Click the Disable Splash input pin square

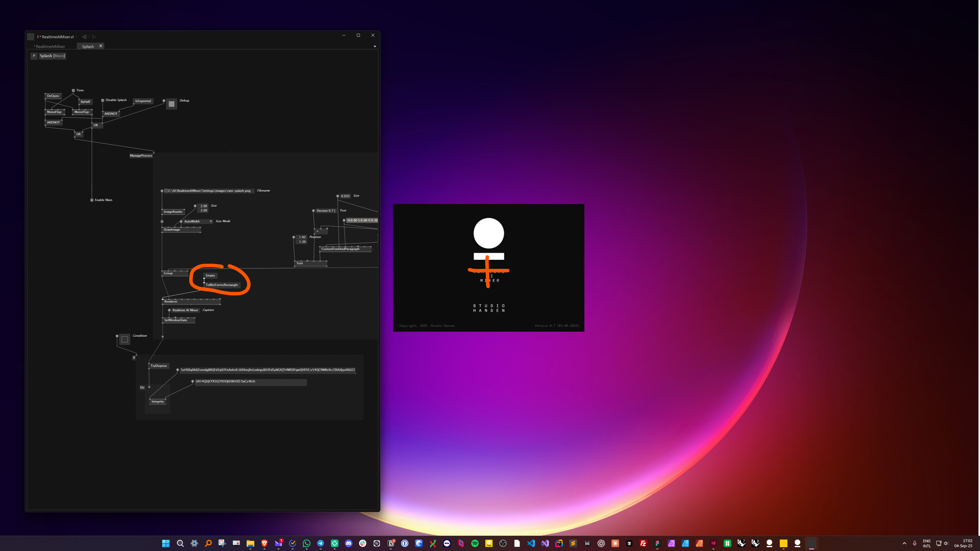click(x=103, y=100)
